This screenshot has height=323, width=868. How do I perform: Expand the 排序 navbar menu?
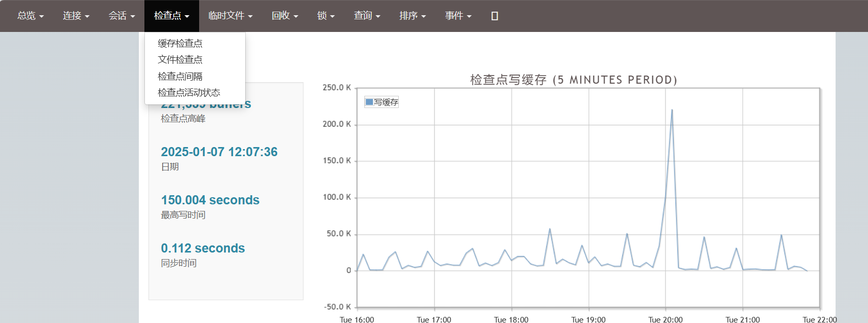[412, 16]
